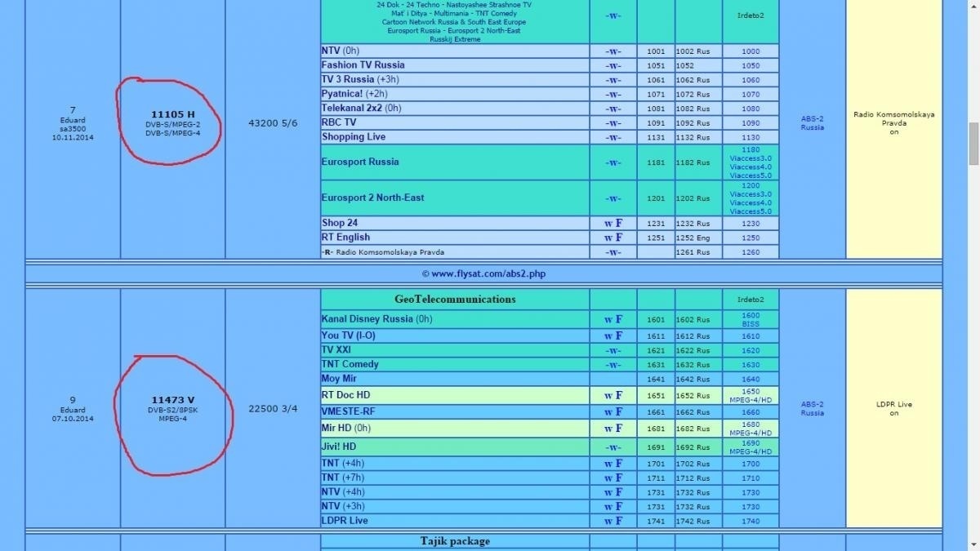
Task: Select the TV XXI channel link
Action: 336,350
